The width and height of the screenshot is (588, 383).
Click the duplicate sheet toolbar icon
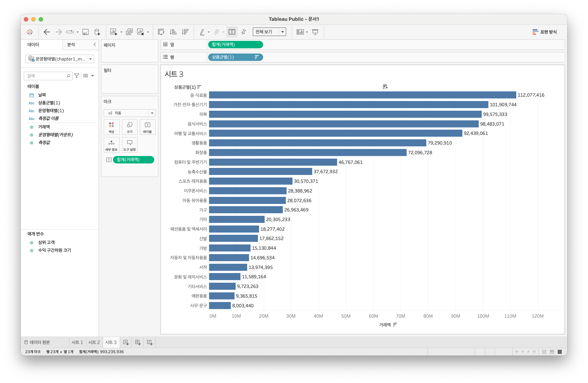click(129, 32)
